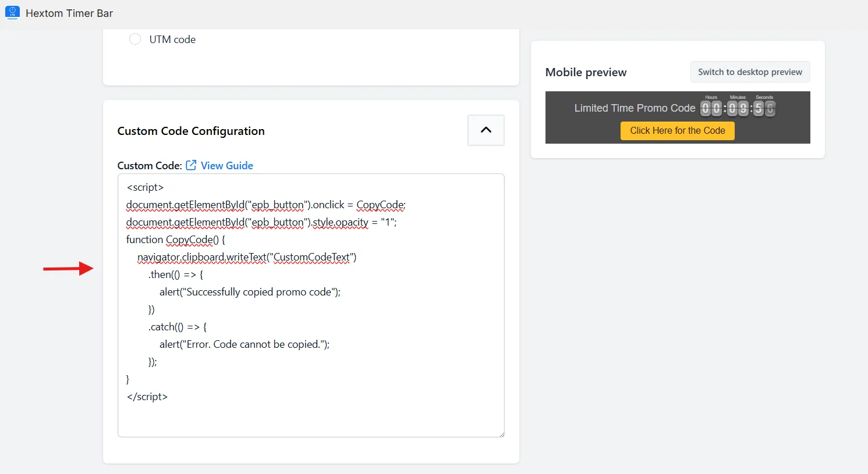Click the 'Hextom Timer Bar' app title
The image size is (868, 474).
[x=69, y=13]
